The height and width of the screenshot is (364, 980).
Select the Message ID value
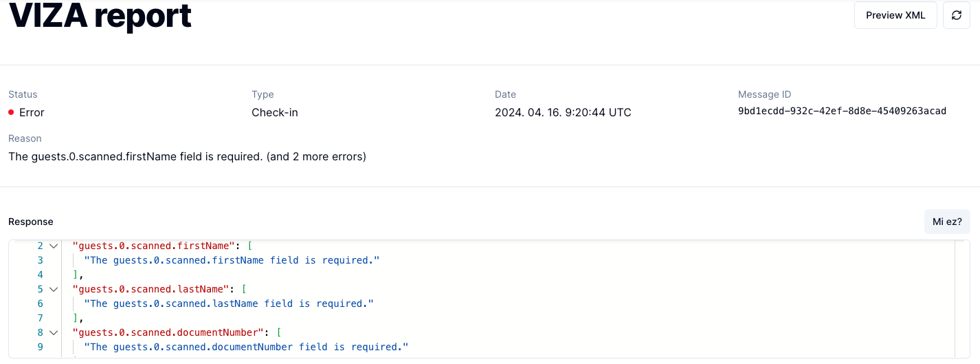(842, 111)
